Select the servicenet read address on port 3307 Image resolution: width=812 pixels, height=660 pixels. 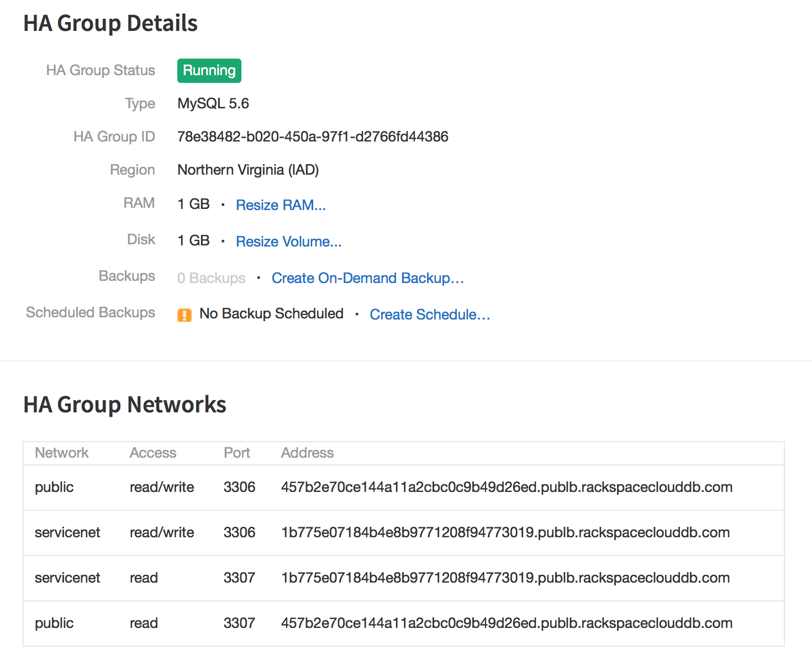505,578
